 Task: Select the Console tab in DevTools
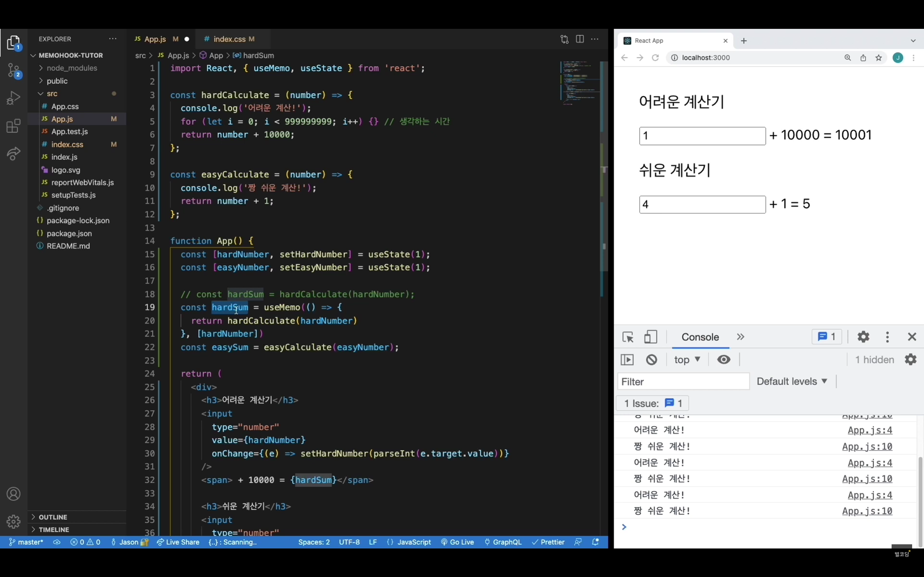pos(700,337)
